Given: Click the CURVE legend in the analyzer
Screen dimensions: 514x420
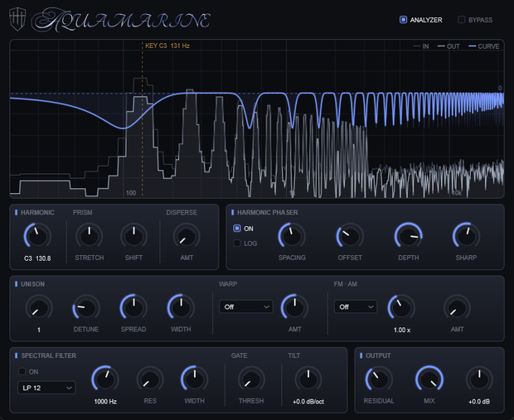Looking at the screenshot, I should [484, 46].
